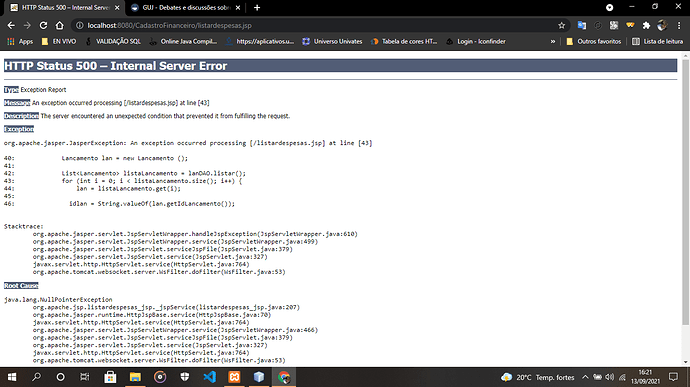Open the home page via house icon
The image size is (690, 387).
coord(59,26)
